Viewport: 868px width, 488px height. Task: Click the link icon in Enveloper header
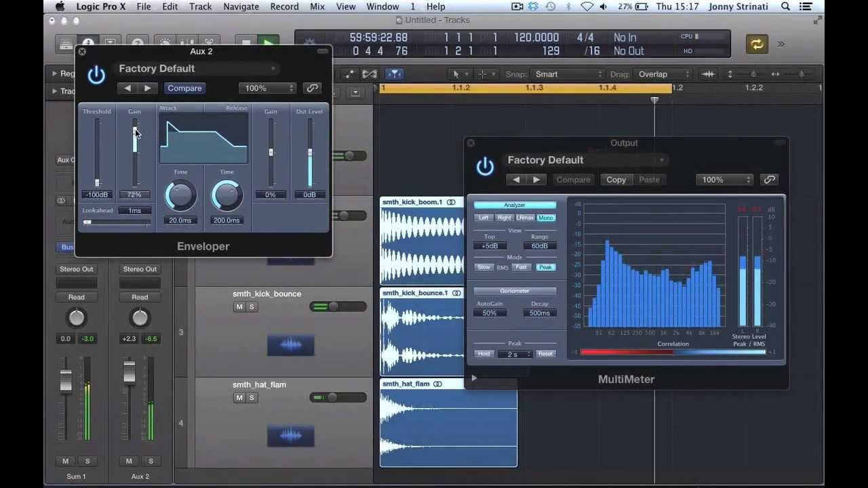[312, 88]
